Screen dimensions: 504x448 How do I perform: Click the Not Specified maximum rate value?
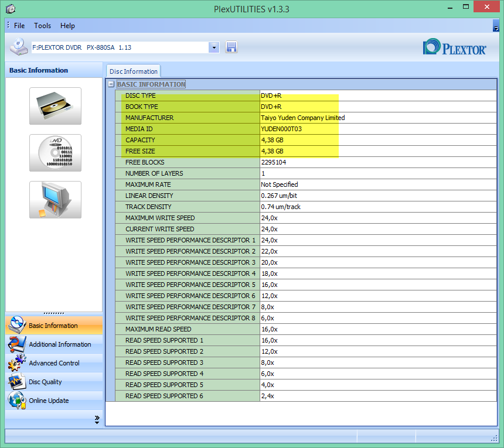280,184
